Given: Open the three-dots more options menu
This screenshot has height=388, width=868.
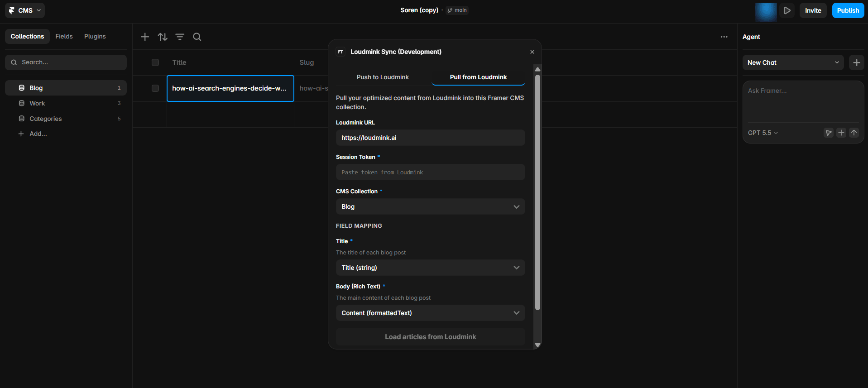Looking at the screenshot, I should (724, 37).
